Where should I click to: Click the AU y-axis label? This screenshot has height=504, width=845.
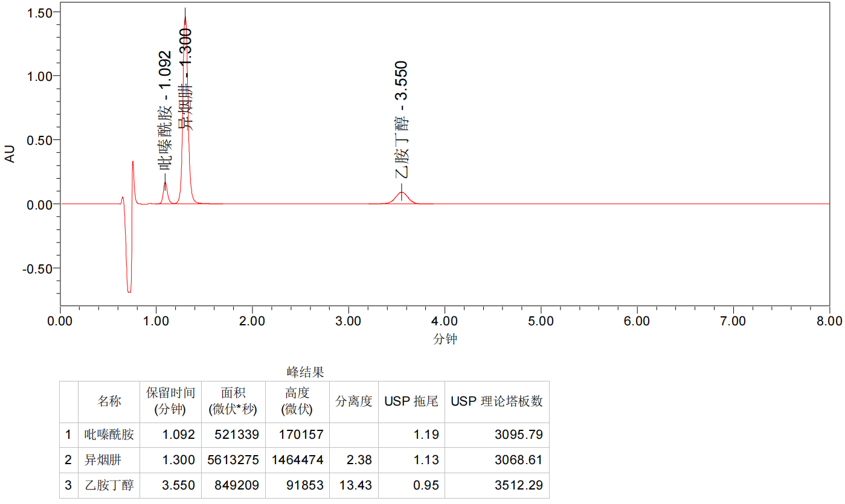coord(10,155)
